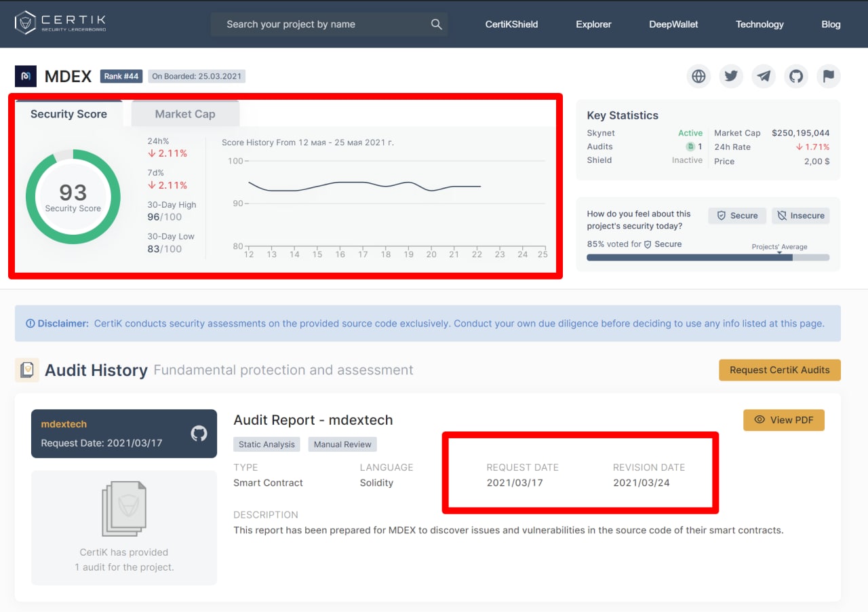Open the CertiKShield menu item
This screenshot has height=612, width=868.
512,24
